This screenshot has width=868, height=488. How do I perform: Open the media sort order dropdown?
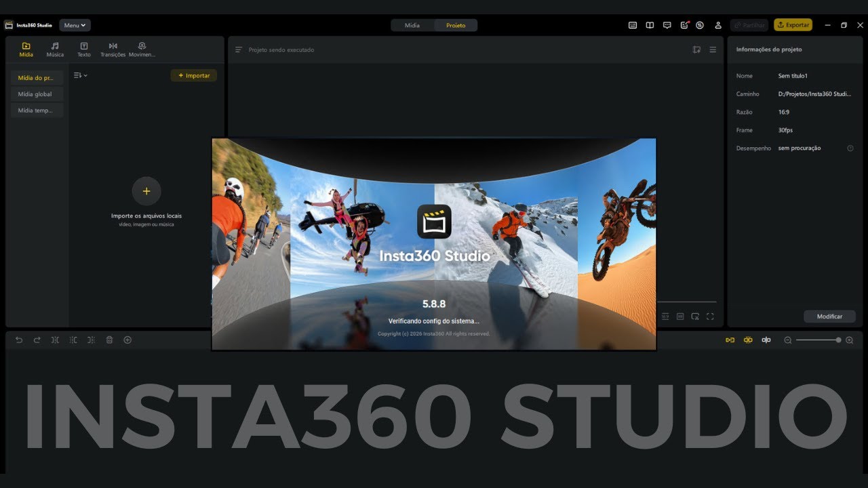pyautogui.click(x=81, y=75)
